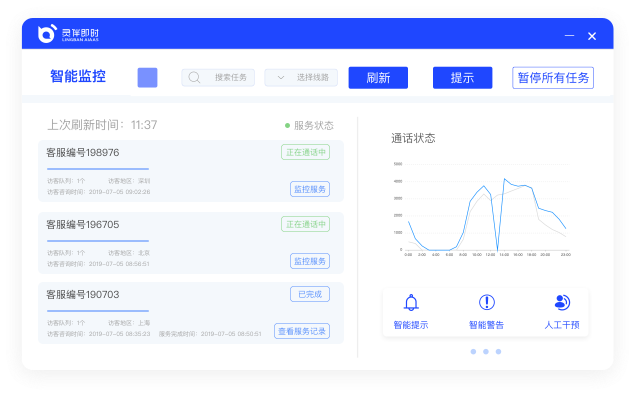The image size is (635, 396).
Task: Click the search magnifier icon
Action: (194, 77)
